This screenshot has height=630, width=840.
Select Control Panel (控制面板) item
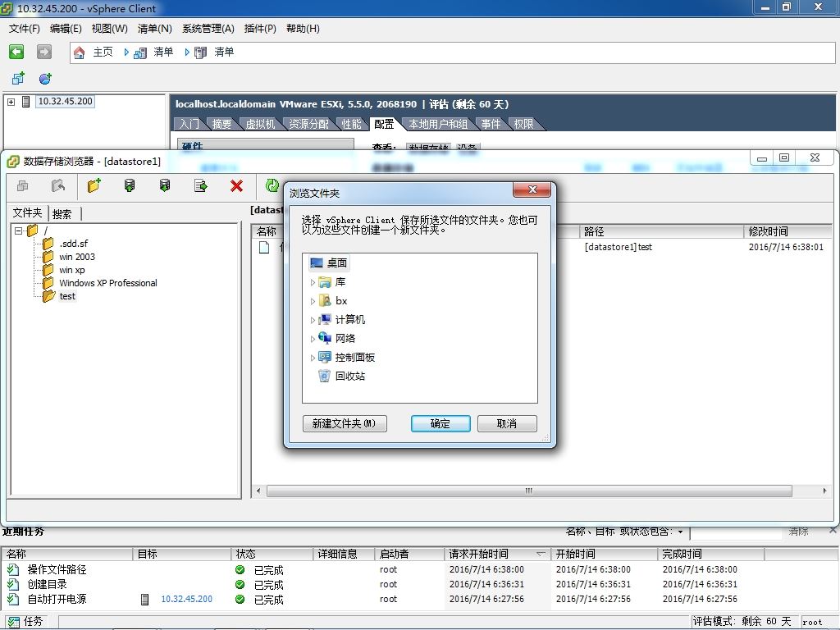pyautogui.click(x=354, y=358)
